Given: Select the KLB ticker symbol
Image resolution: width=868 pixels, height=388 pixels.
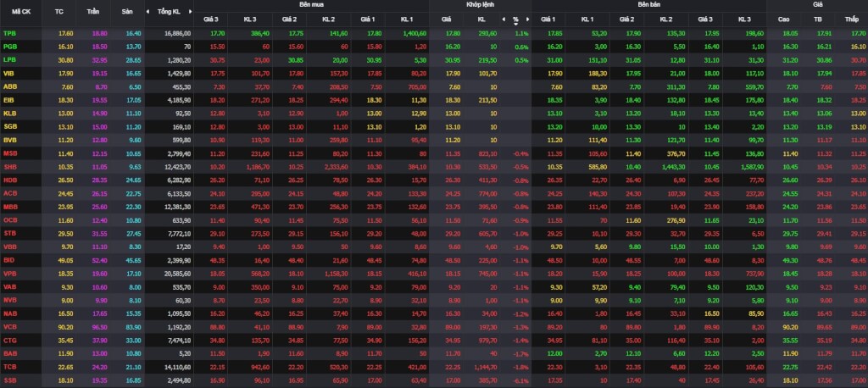Looking at the screenshot, I should (9, 114).
